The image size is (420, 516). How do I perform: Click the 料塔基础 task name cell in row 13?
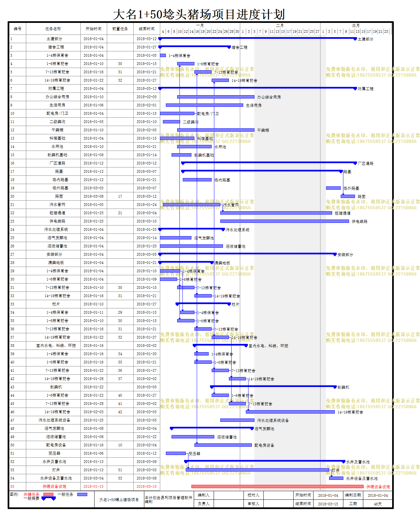(x=53, y=138)
